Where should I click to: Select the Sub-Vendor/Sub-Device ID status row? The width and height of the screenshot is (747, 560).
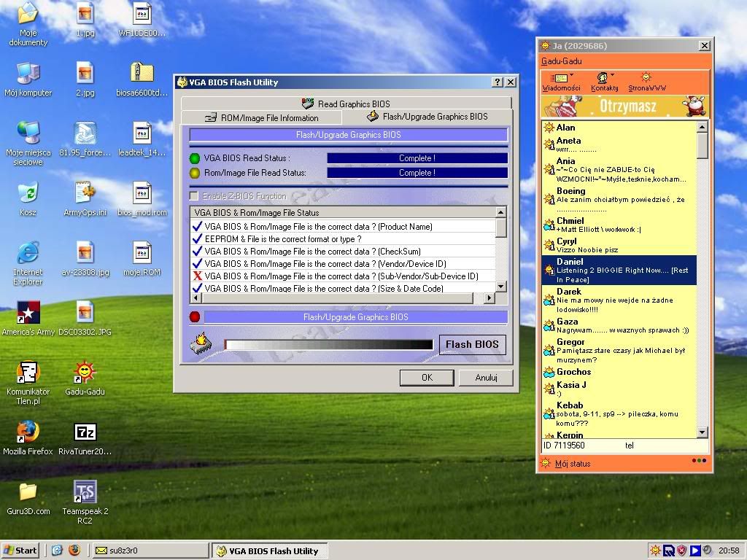tap(343, 276)
